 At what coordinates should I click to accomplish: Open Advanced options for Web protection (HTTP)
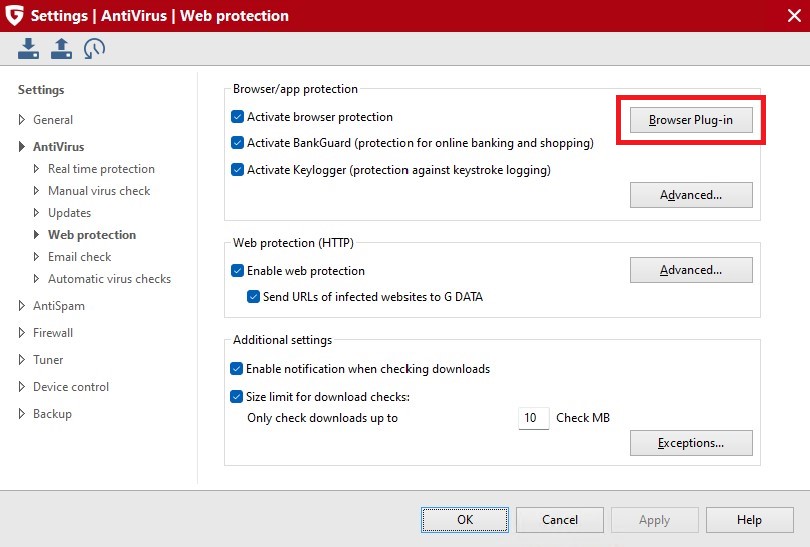691,270
